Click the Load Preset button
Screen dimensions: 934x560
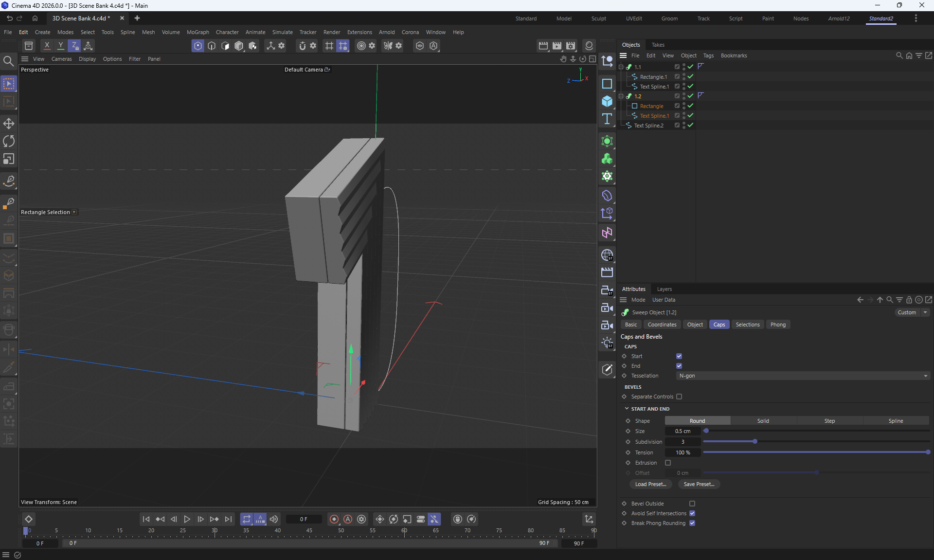(650, 484)
